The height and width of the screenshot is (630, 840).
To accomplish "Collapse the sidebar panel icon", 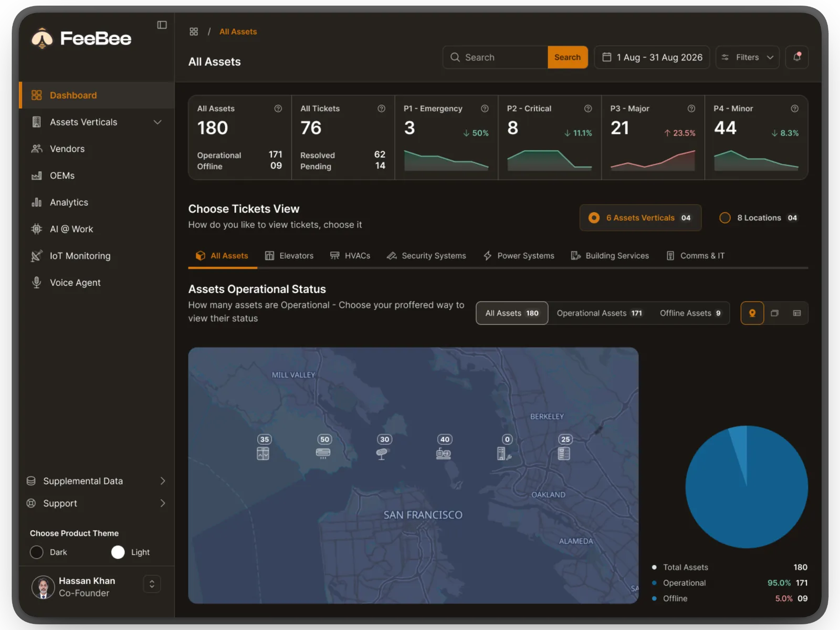I will (x=162, y=25).
